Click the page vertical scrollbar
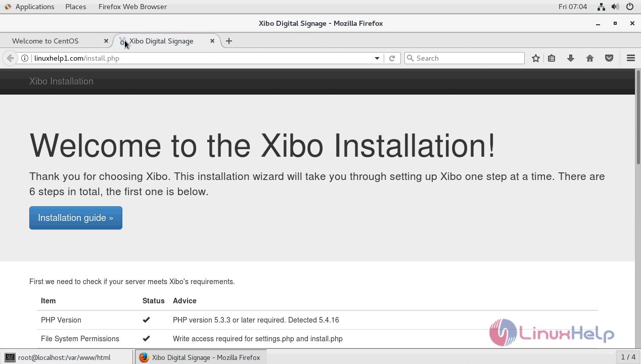Image resolution: width=641 pixels, height=364 pixels. [638, 117]
